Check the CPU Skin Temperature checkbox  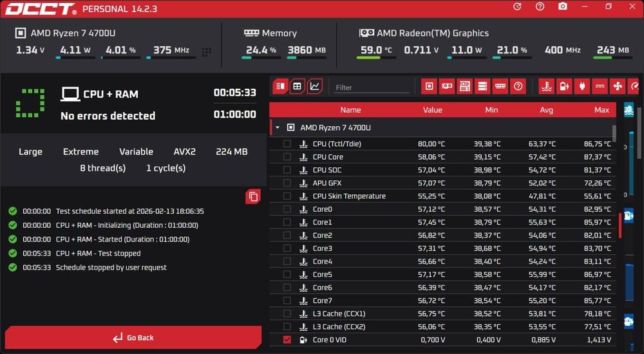[287, 196]
